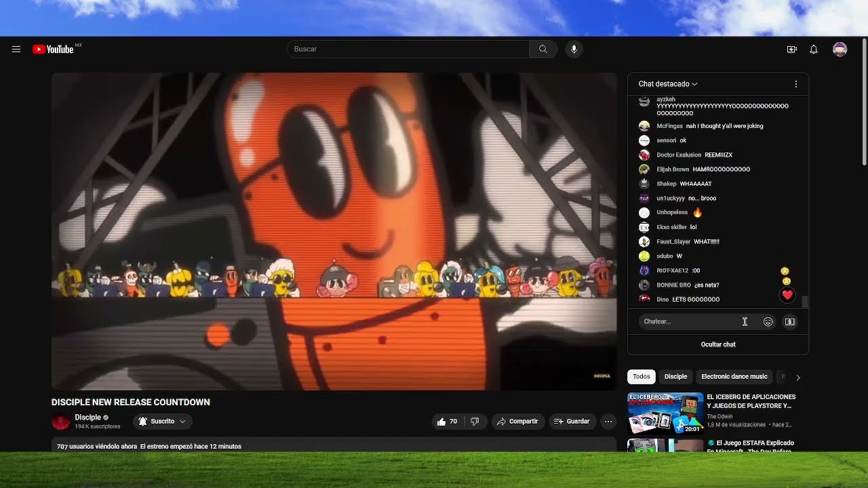Open the El Iceberg de Aplicaciones video title
Image resolution: width=868 pixels, height=488 pixels.
tap(751, 402)
